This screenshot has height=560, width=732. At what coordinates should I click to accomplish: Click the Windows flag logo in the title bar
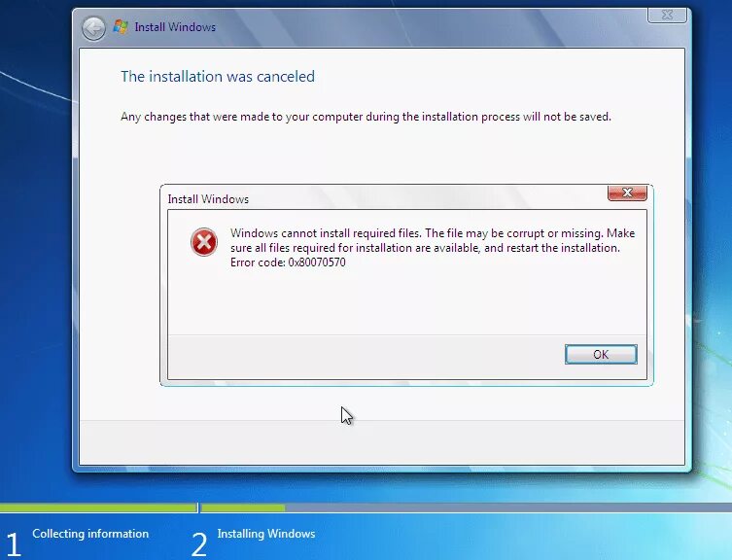point(121,26)
